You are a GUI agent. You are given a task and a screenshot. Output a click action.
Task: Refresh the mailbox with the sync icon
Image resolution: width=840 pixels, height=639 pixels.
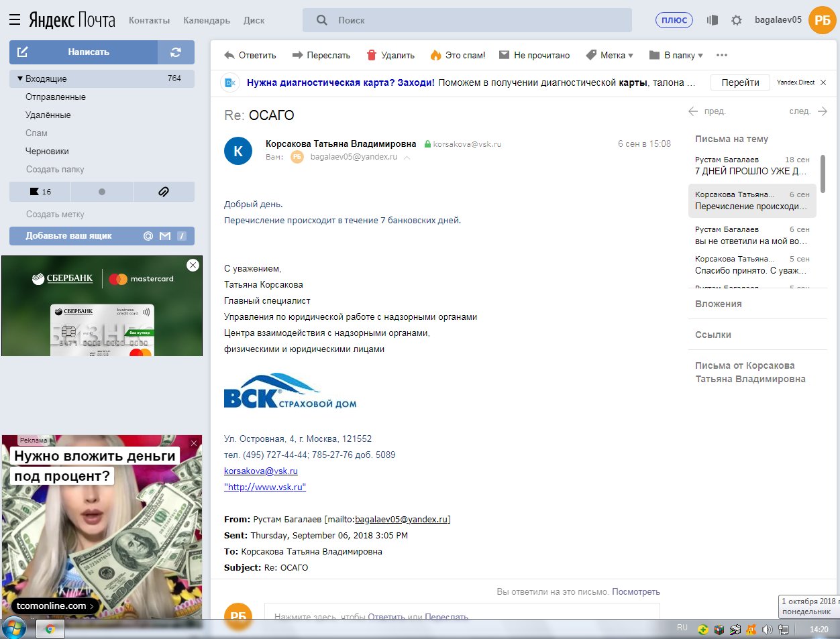click(176, 52)
